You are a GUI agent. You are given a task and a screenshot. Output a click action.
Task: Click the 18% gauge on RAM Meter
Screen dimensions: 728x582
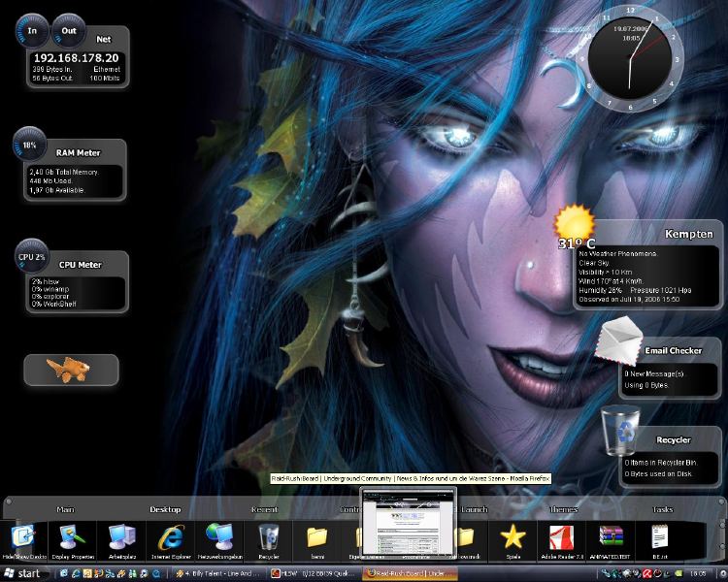click(30, 145)
